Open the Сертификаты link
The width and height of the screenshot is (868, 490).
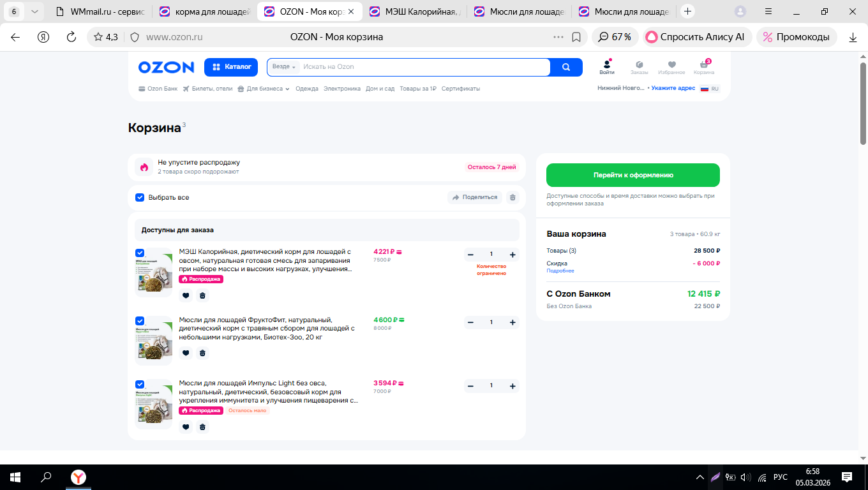(x=461, y=89)
